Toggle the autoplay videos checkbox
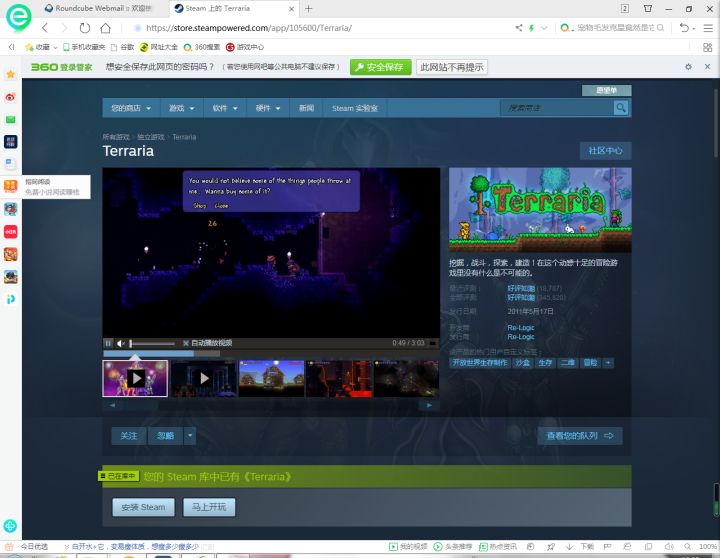Screen dimensions: 720x558 click(x=186, y=343)
